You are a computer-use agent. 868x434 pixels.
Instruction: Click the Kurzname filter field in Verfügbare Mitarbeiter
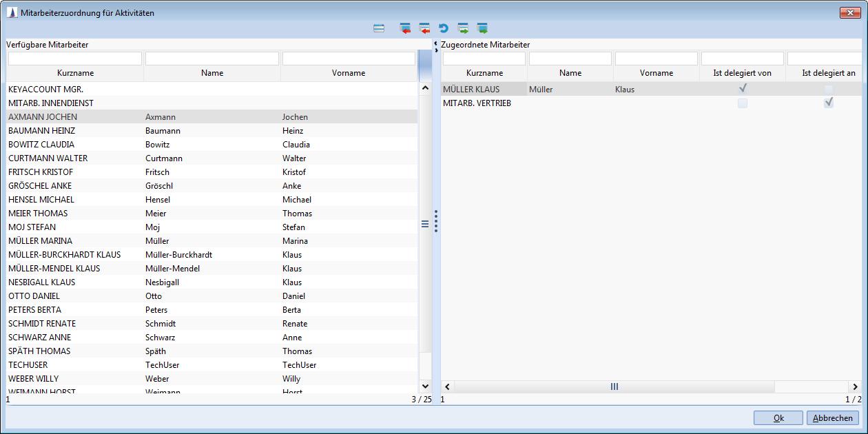coord(74,59)
